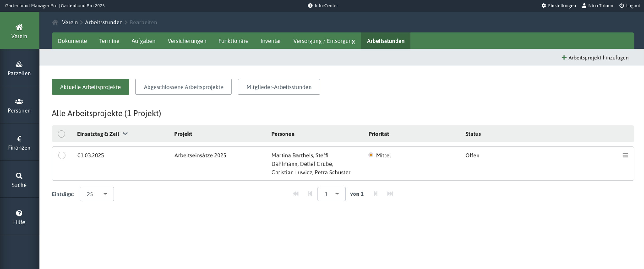Open the Parzellen section in sidebar
This screenshot has width=644, height=269.
19,68
